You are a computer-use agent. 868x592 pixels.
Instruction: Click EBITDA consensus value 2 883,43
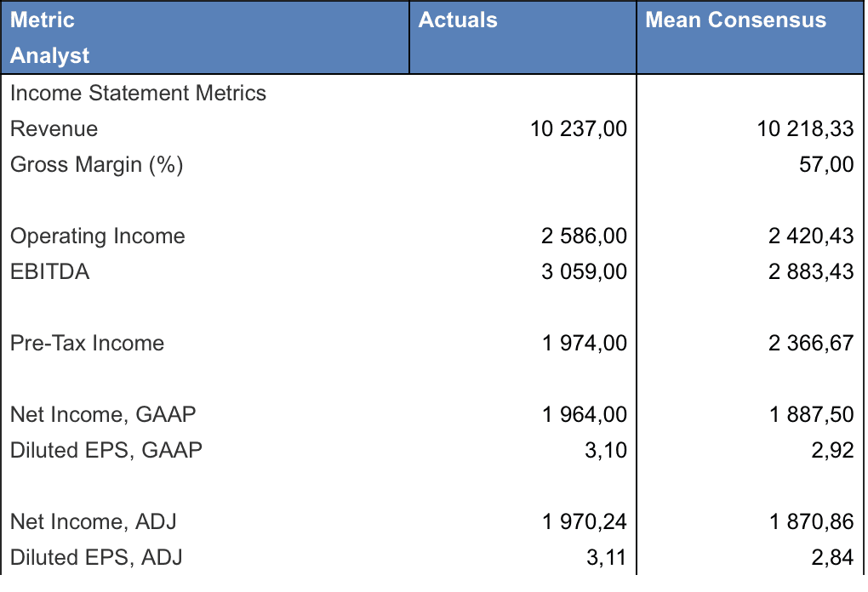coord(811,271)
